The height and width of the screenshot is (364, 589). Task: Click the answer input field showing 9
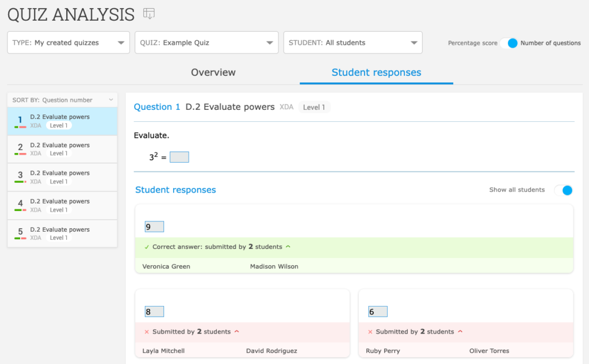(x=154, y=227)
